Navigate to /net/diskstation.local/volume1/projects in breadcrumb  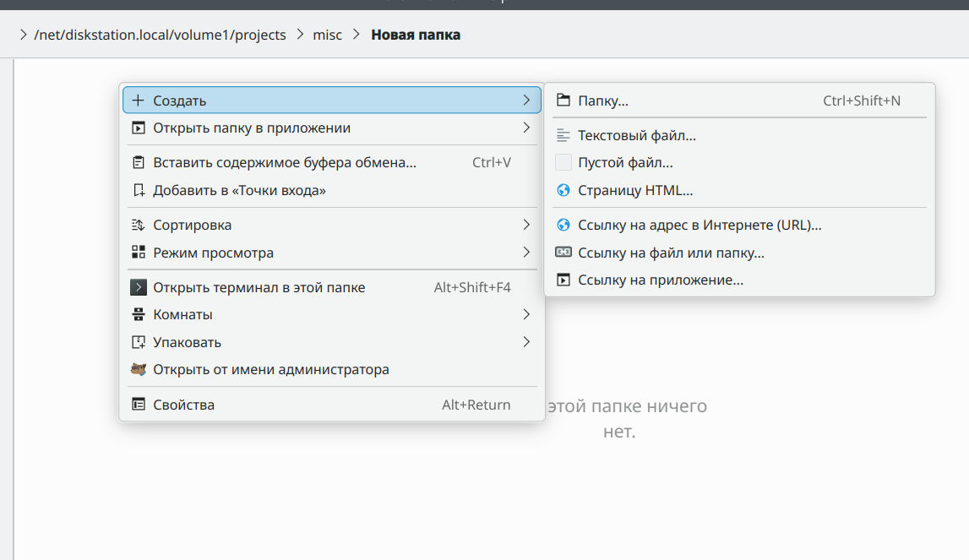click(x=160, y=35)
